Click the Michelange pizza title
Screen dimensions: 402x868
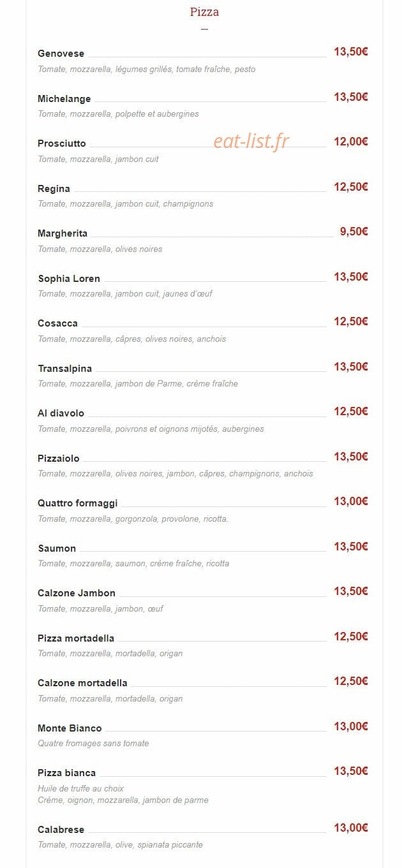tap(64, 99)
